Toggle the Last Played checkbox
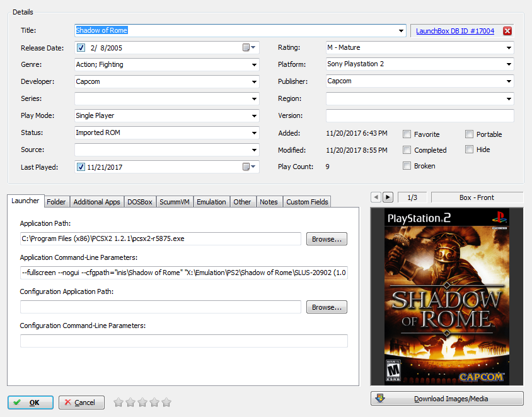Viewport: 532px width, 417px height. point(81,167)
